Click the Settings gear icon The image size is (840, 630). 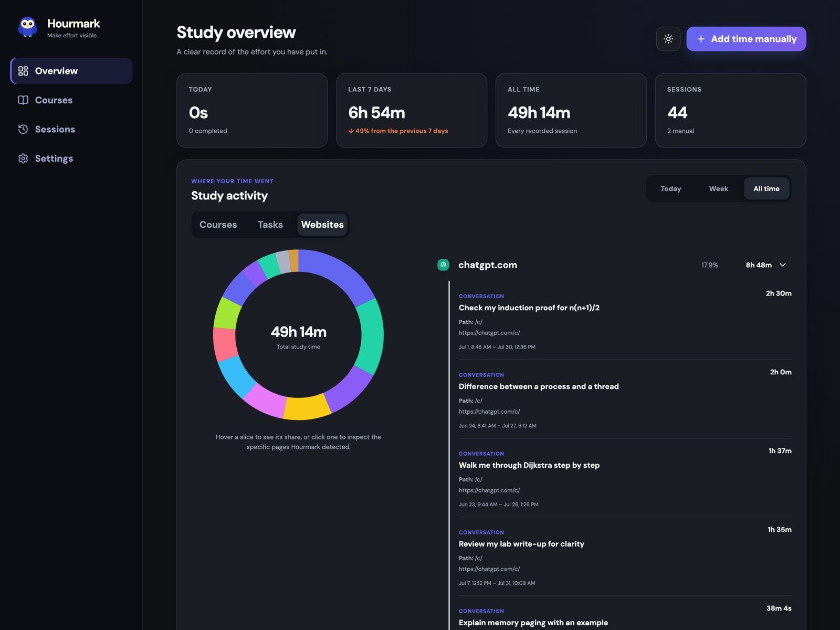coord(23,159)
